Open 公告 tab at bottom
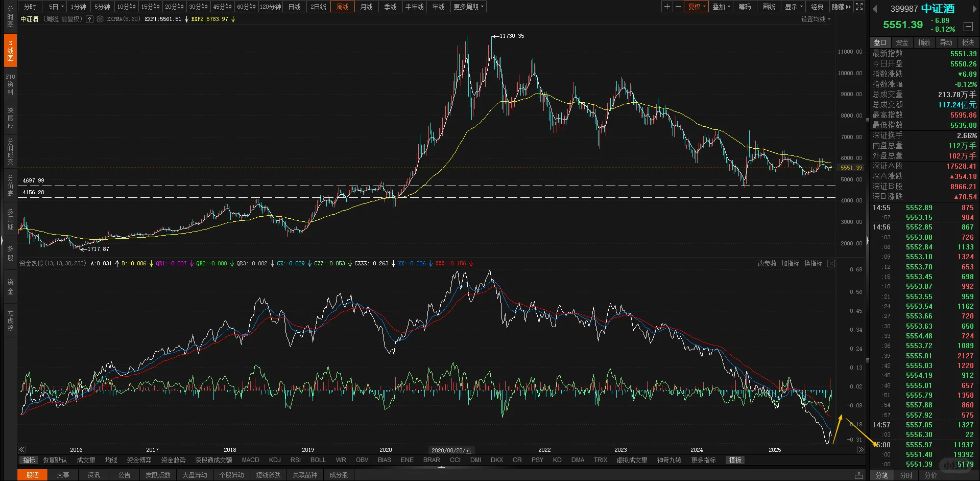Screen dimensions: 980x481 tap(124, 475)
